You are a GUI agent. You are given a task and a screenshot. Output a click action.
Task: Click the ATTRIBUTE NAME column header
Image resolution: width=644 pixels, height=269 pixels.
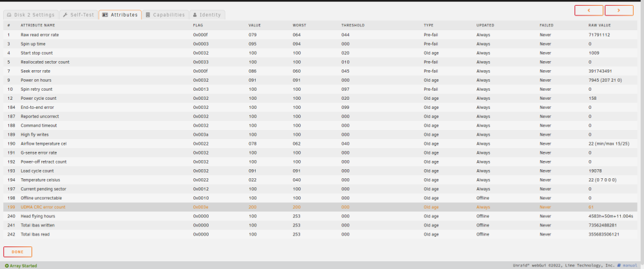pyautogui.click(x=37, y=26)
